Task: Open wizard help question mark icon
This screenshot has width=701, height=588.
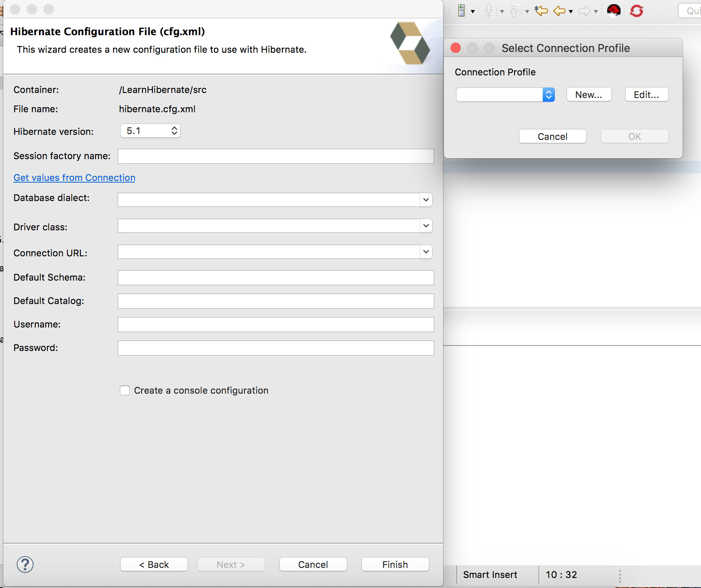Action: click(25, 565)
